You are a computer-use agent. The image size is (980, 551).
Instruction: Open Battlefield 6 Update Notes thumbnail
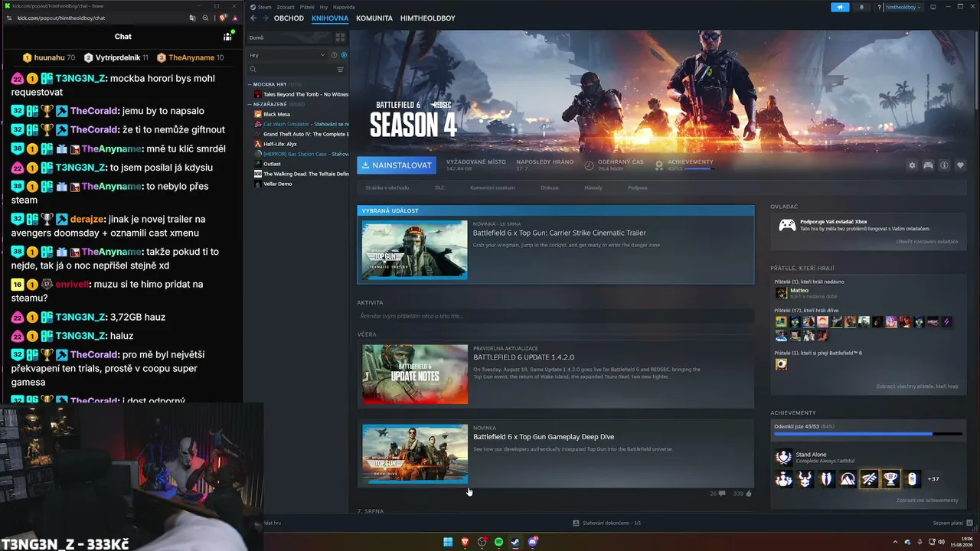[x=415, y=374]
